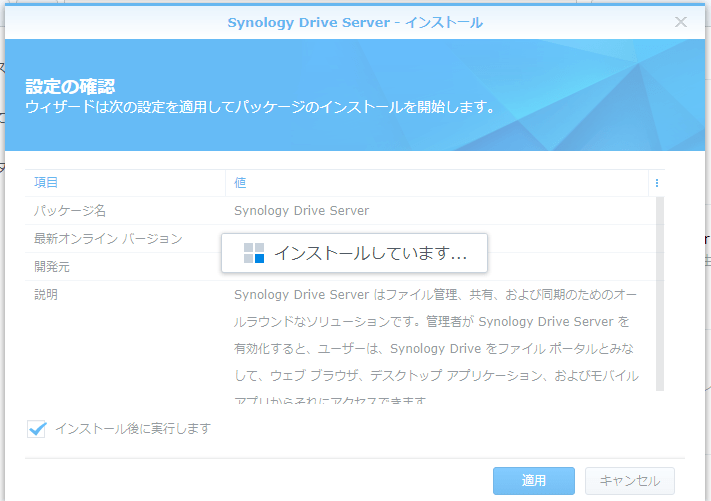Select the 開発元 row label

coord(52,267)
